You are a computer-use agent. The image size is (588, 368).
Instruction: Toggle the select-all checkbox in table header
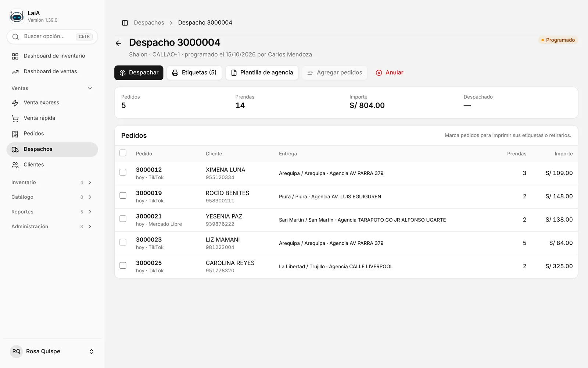pos(123,153)
